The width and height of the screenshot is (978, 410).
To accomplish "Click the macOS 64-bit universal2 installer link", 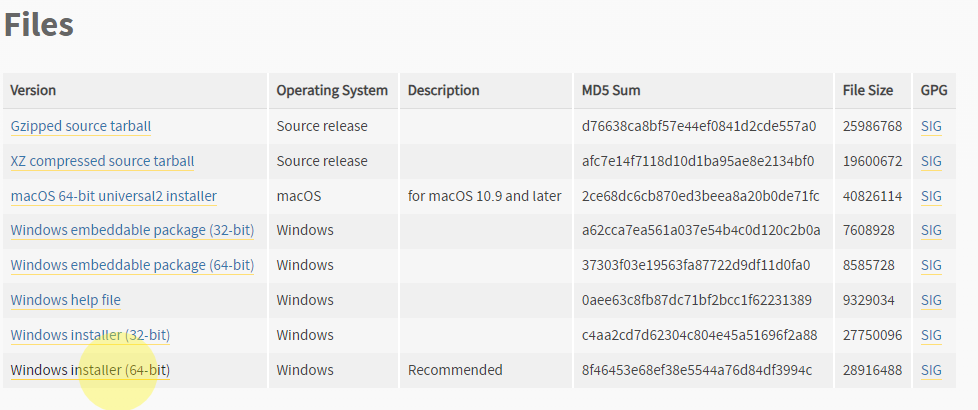I will click(x=114, y=196).
